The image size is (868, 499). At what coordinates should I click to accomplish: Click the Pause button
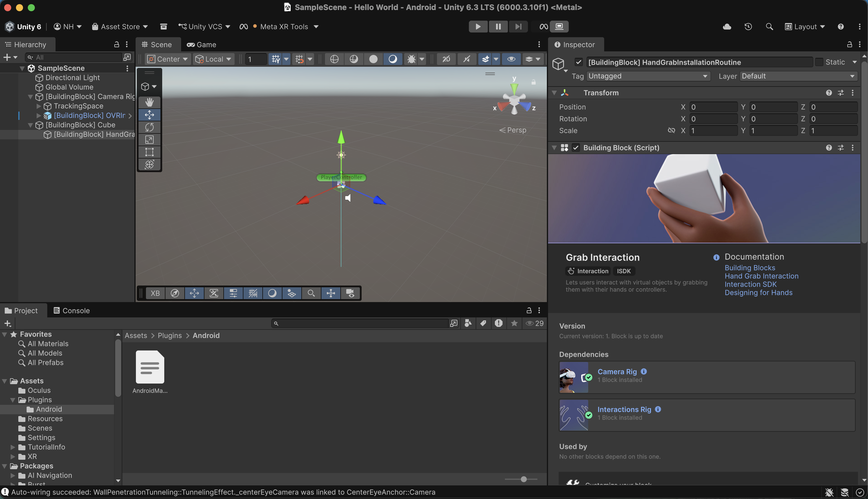[498, 26]
